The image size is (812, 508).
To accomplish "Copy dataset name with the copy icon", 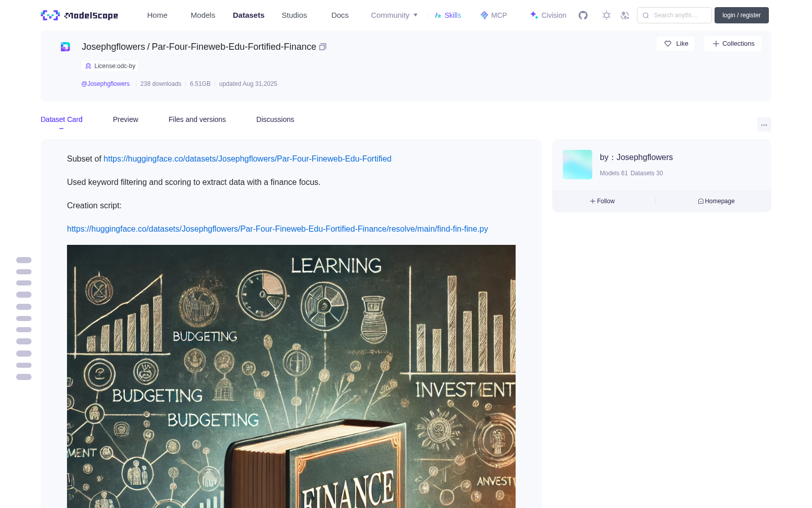I will [323, 47].
